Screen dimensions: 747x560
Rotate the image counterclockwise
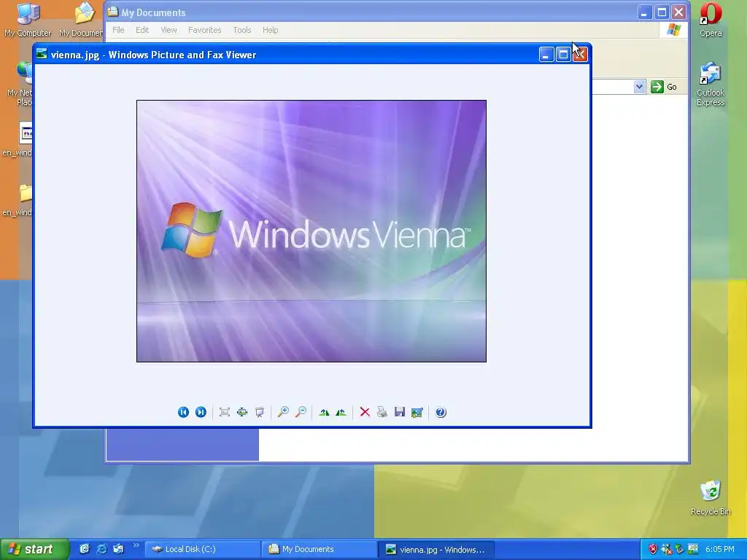click(x=341, y=413)
